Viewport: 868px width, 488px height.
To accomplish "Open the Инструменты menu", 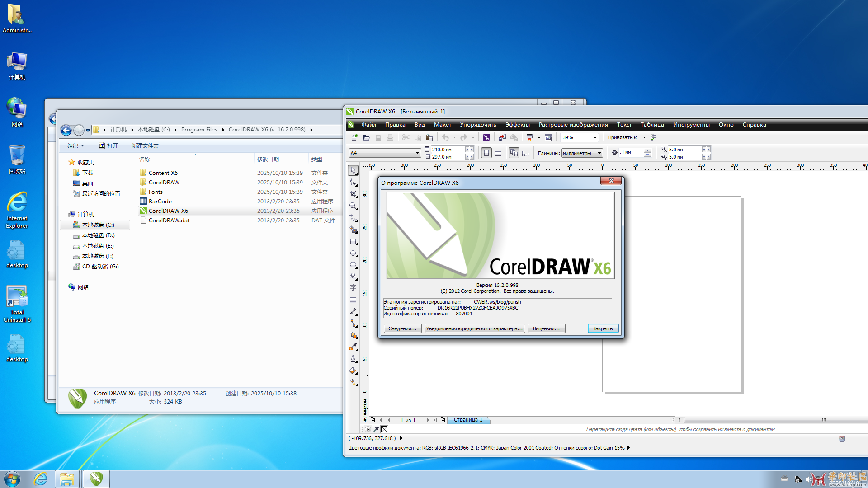I will 691,125.
